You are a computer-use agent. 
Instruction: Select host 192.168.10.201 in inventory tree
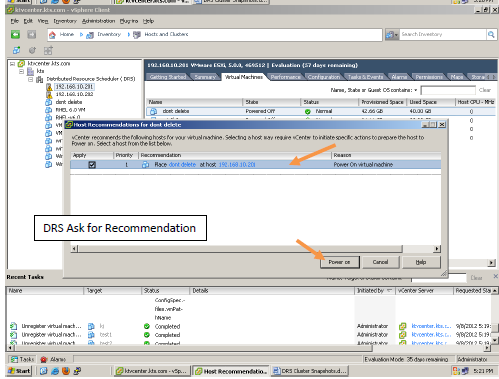point(74,87)
